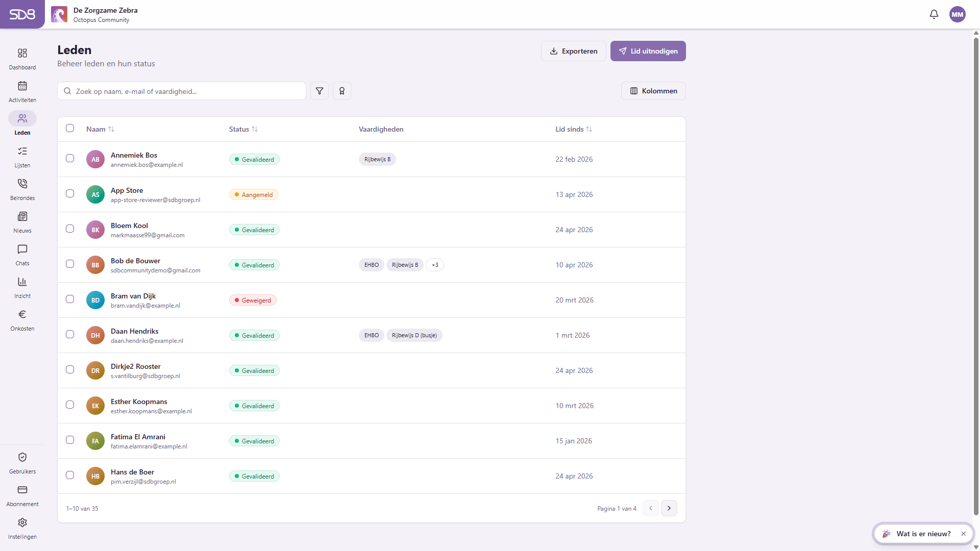Open Instellingen gear icon

coord(22,523)
